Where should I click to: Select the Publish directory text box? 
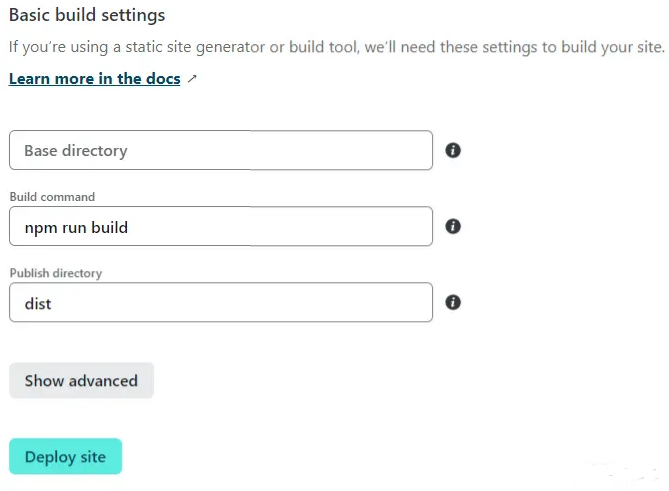coord(221,302)
